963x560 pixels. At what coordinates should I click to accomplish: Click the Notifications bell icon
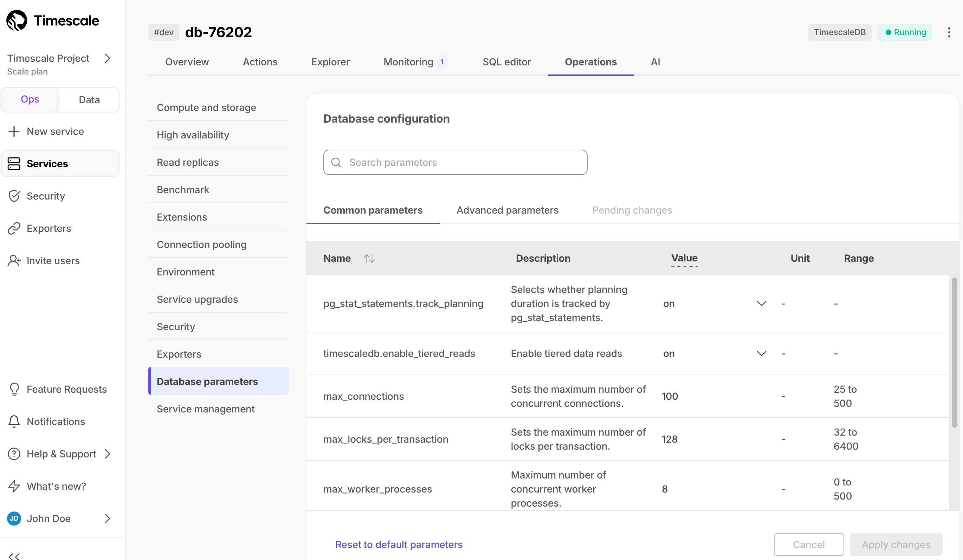point(14,422)
